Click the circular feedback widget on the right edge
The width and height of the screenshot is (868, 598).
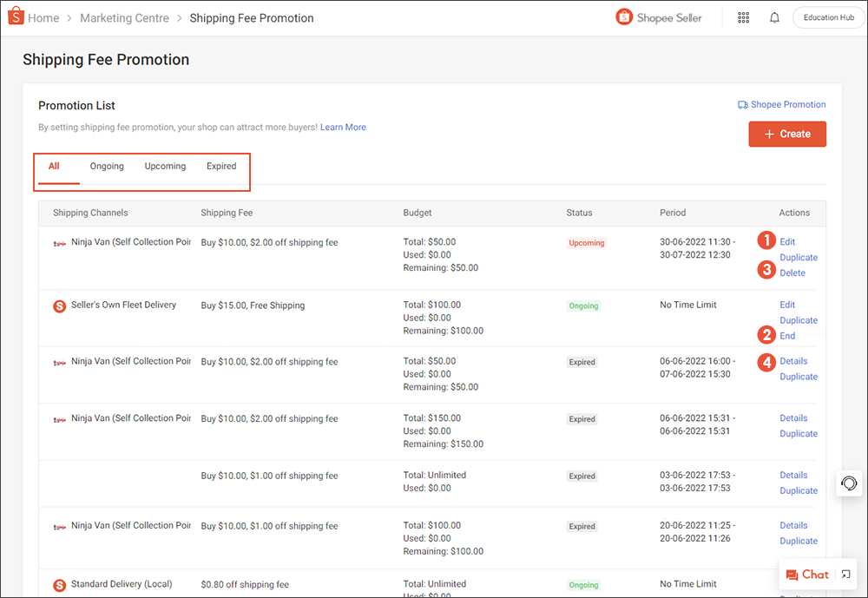pyautogui.click(x=848, y=483)
